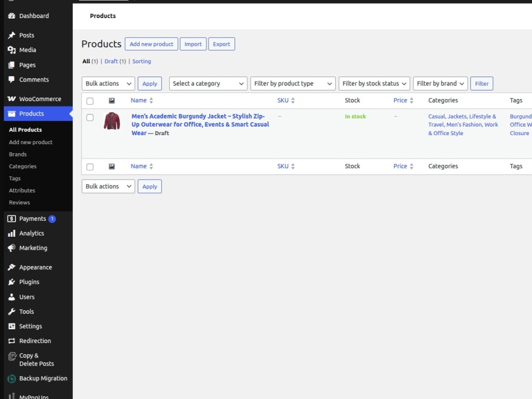Viewport: 532px width, 399px height.
Task: Open the Closure tag link
Action: 519,134
